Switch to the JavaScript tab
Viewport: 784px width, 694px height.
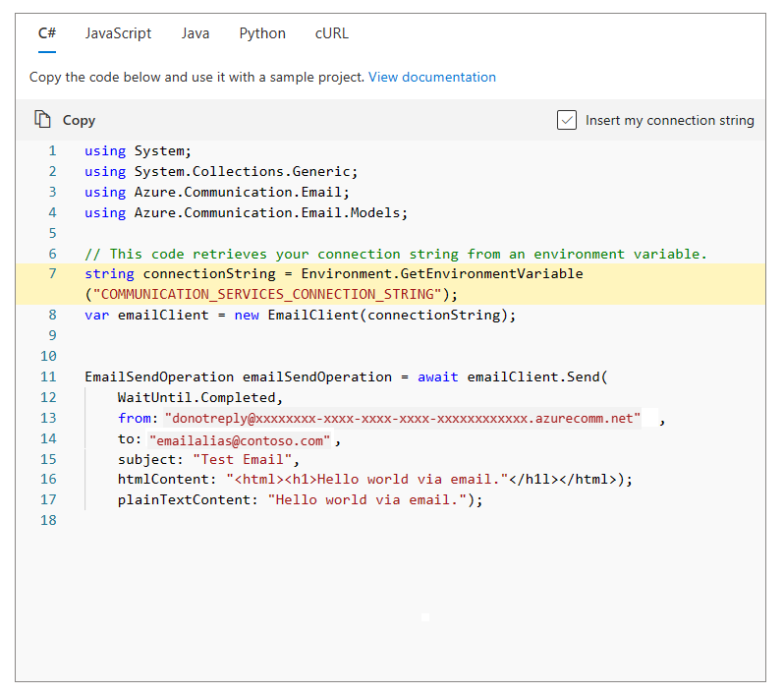tap(118, 33)
